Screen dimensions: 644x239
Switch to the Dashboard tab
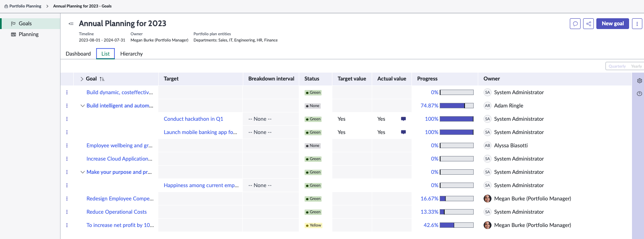(78, 54)
